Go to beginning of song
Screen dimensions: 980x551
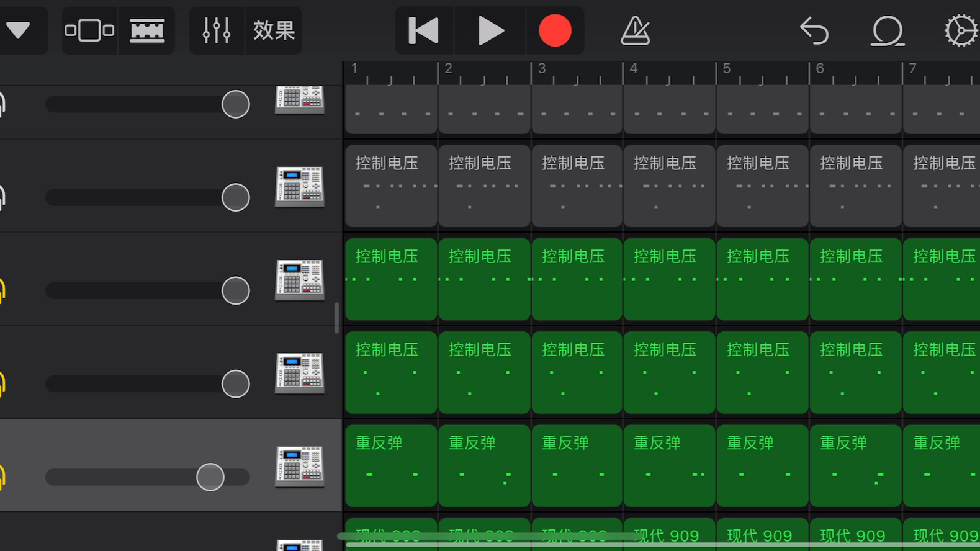tap(425, 30)
